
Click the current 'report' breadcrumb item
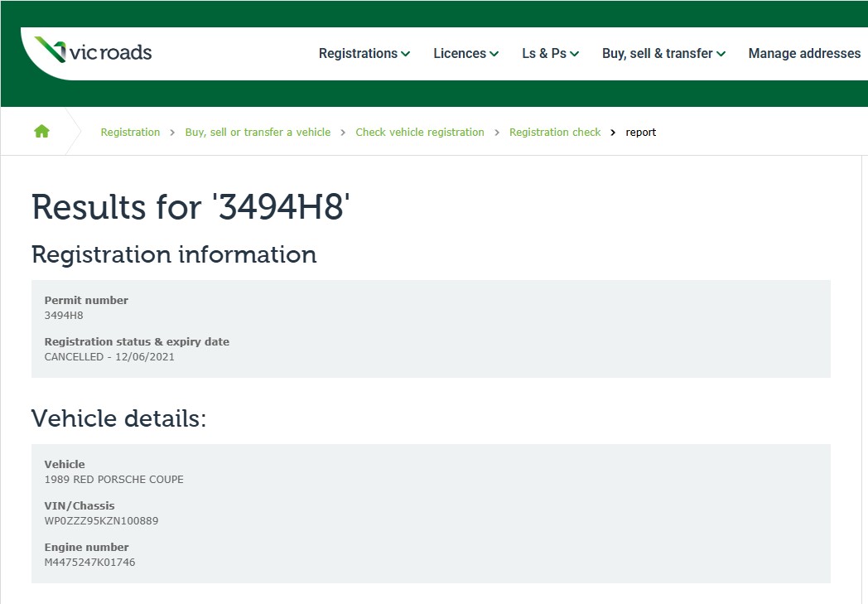640,132
